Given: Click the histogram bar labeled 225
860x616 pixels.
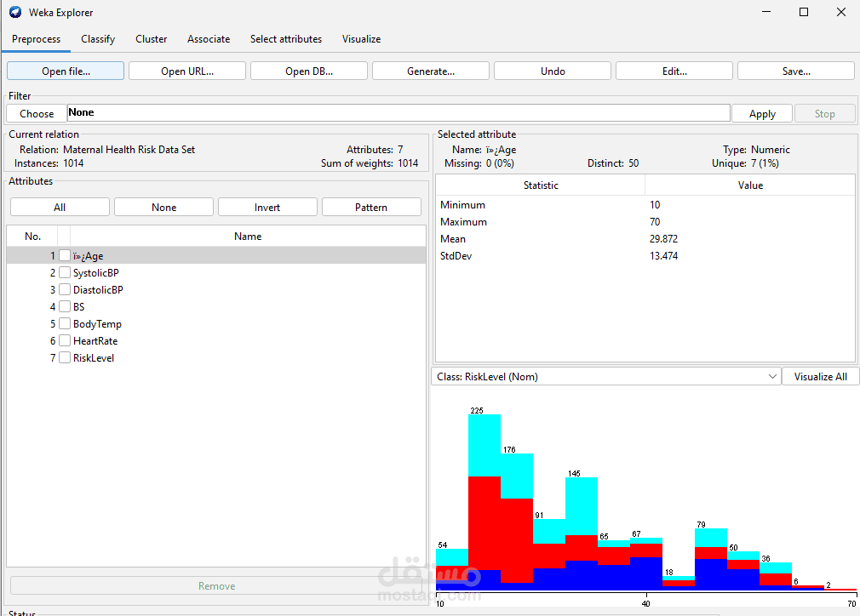Looking at the screenshot, I should (x=484, y=502).
